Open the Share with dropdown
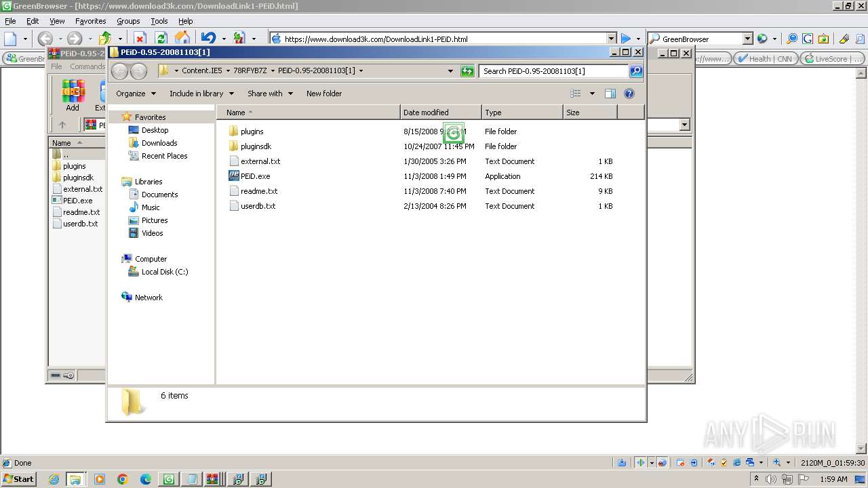The height and width of the screenshot is (488, 868). coord(270,94)
